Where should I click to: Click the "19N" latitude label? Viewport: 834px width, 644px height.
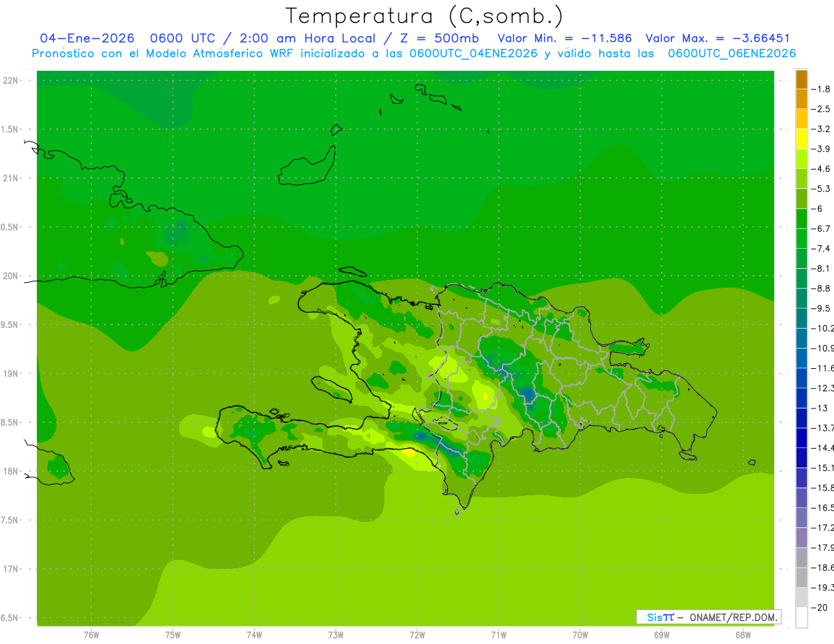coord(10,374)
